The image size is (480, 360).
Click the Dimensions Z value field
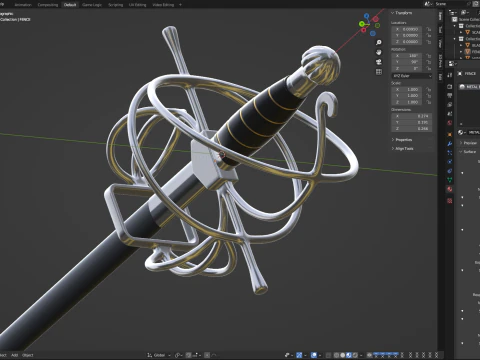pos(412,129)
